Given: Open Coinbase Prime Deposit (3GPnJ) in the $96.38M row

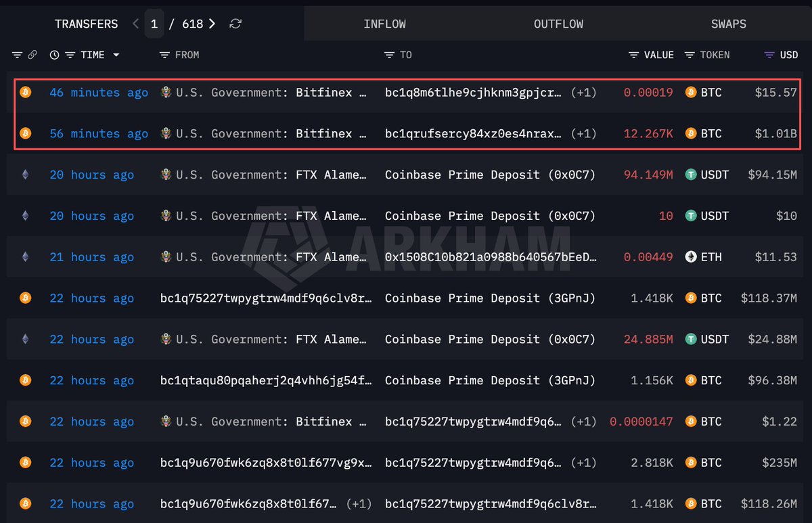Looking at the screenshot, I should (491, 380).
